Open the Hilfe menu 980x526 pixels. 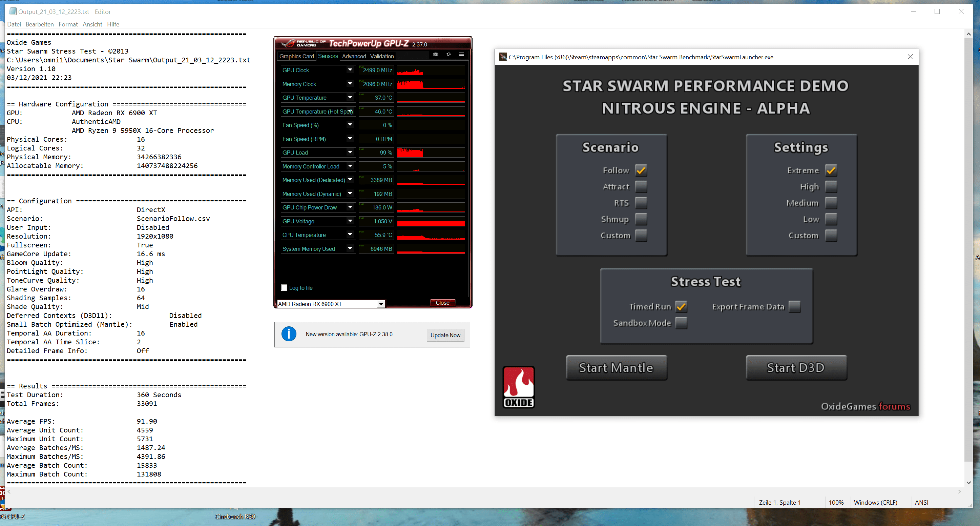coord(113,24)
